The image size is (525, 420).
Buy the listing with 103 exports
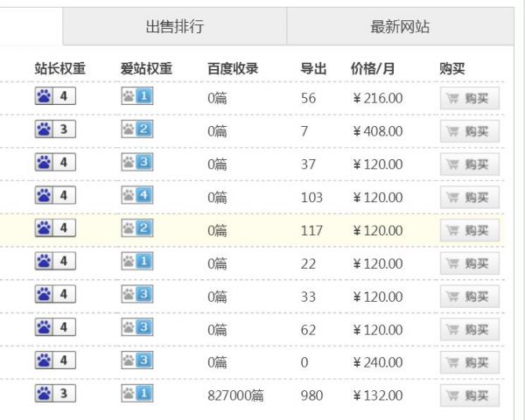470,197
